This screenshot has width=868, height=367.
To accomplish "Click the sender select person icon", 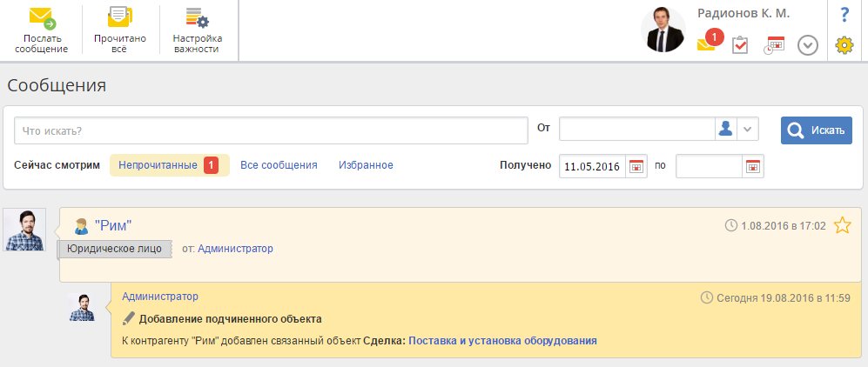I will [724, 129].
